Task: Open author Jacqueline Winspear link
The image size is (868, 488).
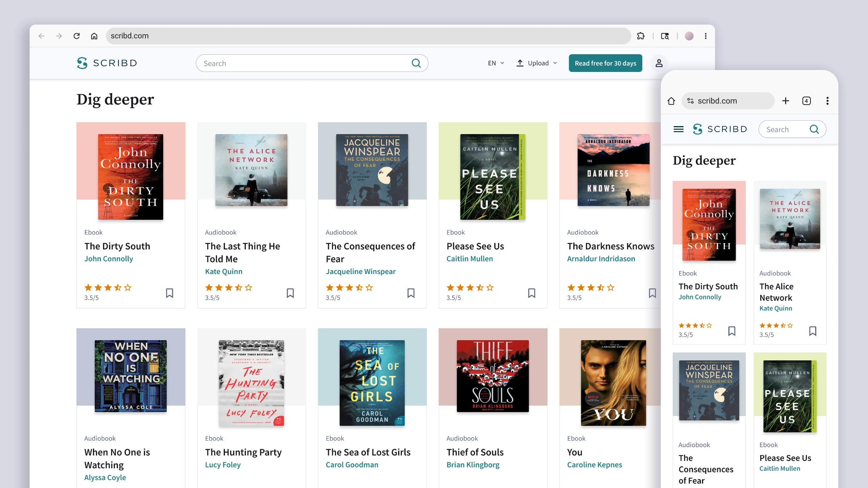Action: tap(361, 271)
